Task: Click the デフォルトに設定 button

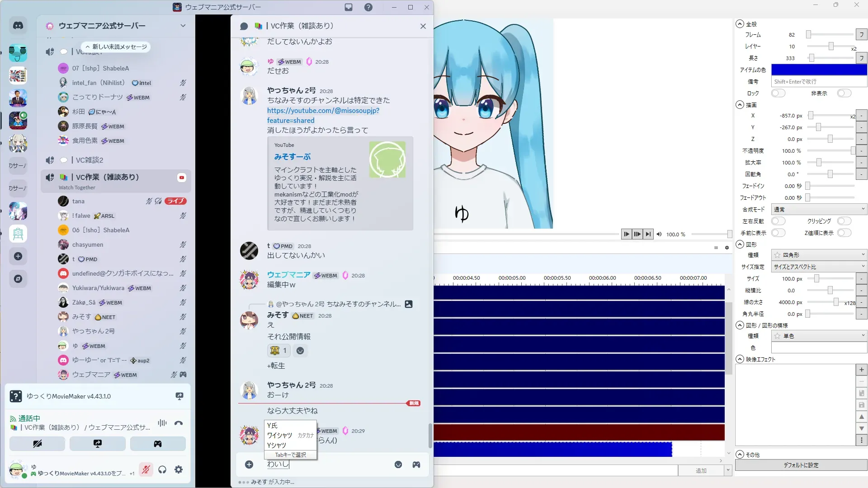Action: [801, 465]
